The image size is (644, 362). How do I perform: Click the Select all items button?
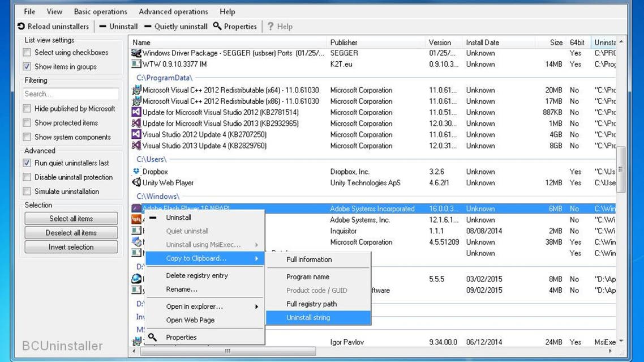click(71, 219)
